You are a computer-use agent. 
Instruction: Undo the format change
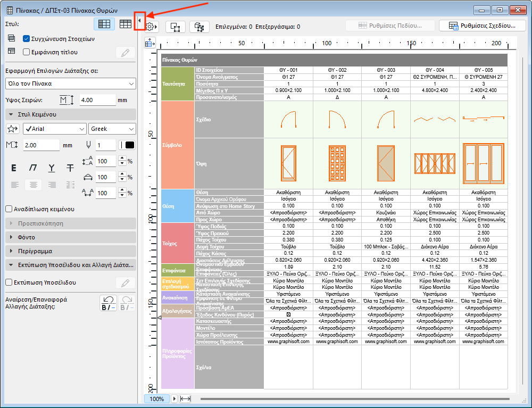(108, 303)
